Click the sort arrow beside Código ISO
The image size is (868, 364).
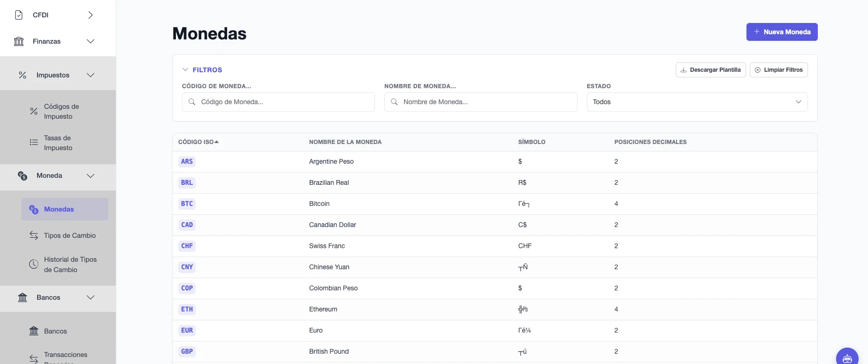pos(216,142)
